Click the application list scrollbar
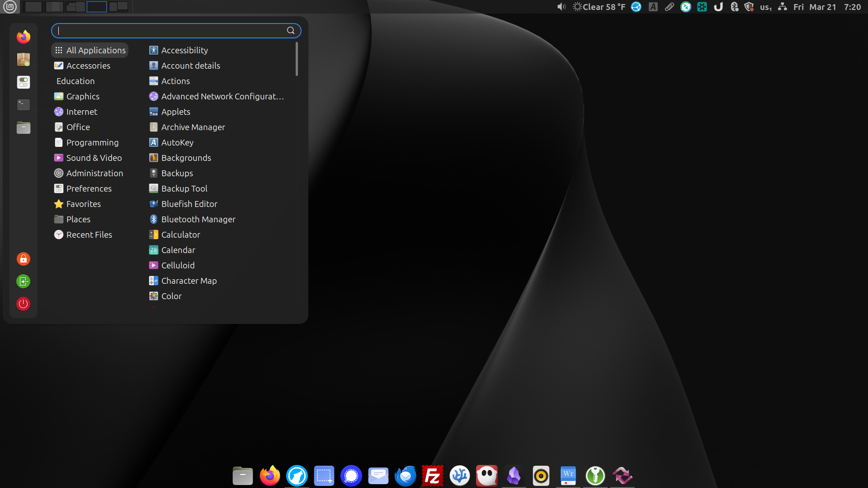Viewport: 868px width, 488px height. (297, 59)
